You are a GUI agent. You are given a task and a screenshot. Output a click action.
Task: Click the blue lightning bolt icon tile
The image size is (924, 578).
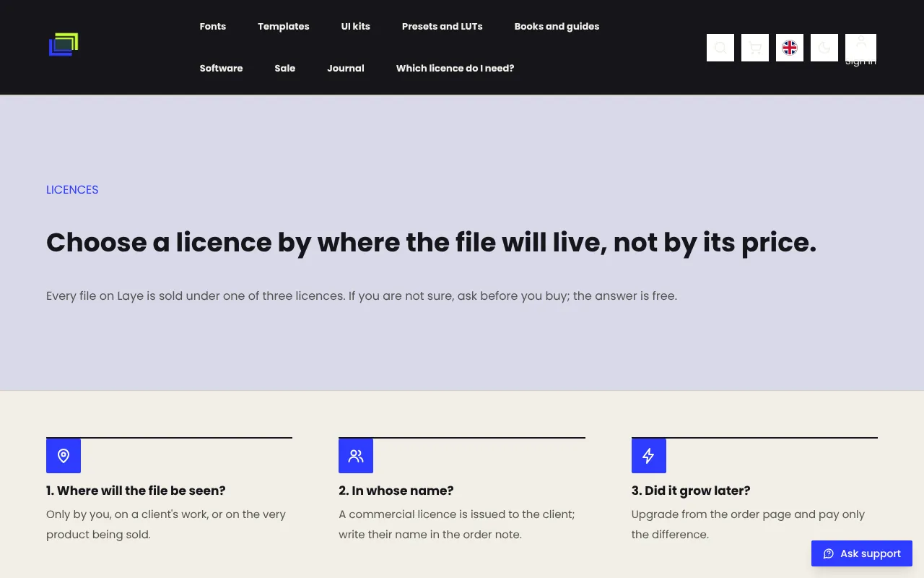[649, 456]
